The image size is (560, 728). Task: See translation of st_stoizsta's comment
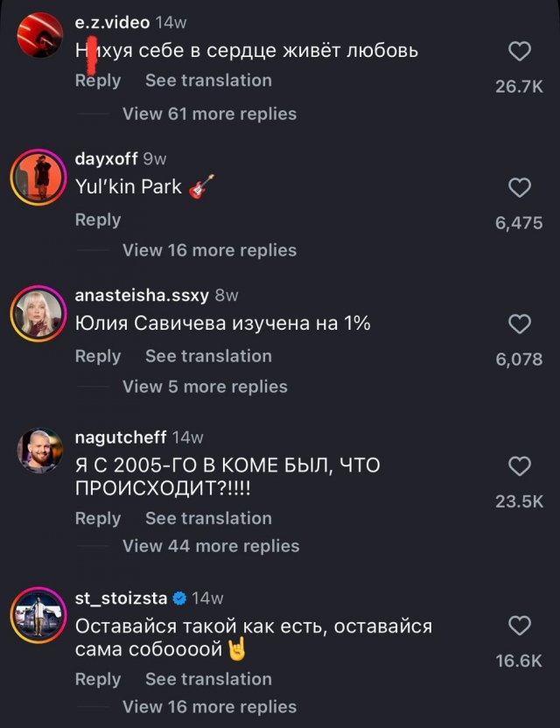(x=208, y=678)
